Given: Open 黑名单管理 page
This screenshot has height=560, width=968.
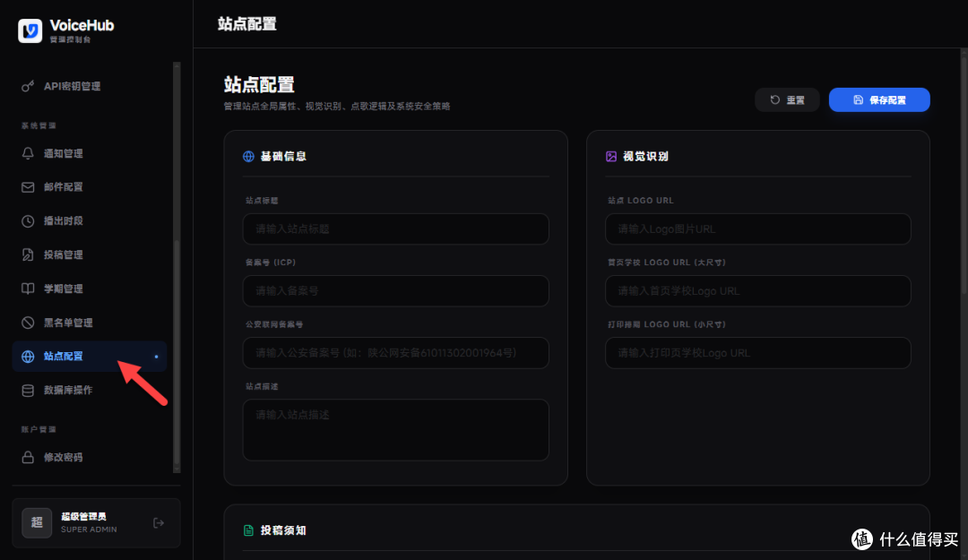Looking at the screenshot, I should click(90, 323).
